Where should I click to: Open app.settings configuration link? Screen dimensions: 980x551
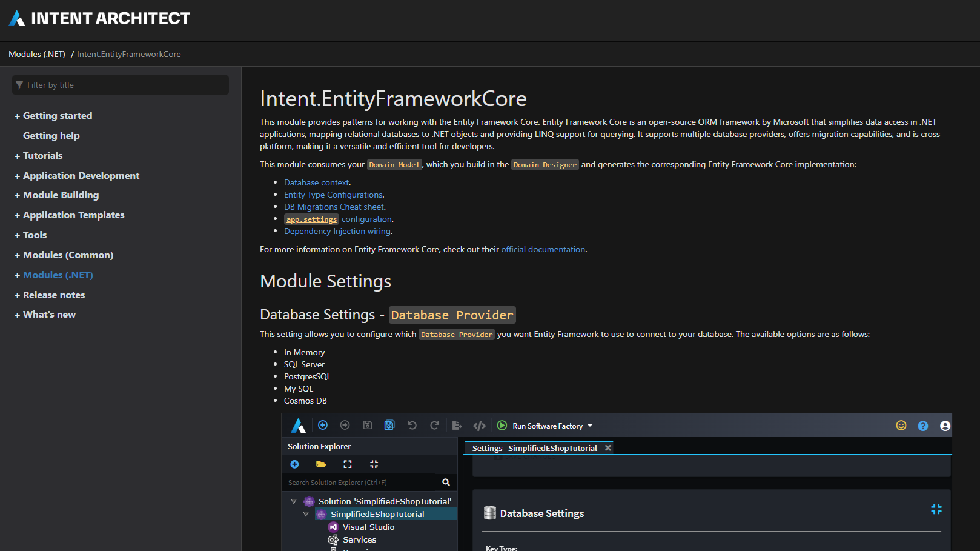coord(339,219)
